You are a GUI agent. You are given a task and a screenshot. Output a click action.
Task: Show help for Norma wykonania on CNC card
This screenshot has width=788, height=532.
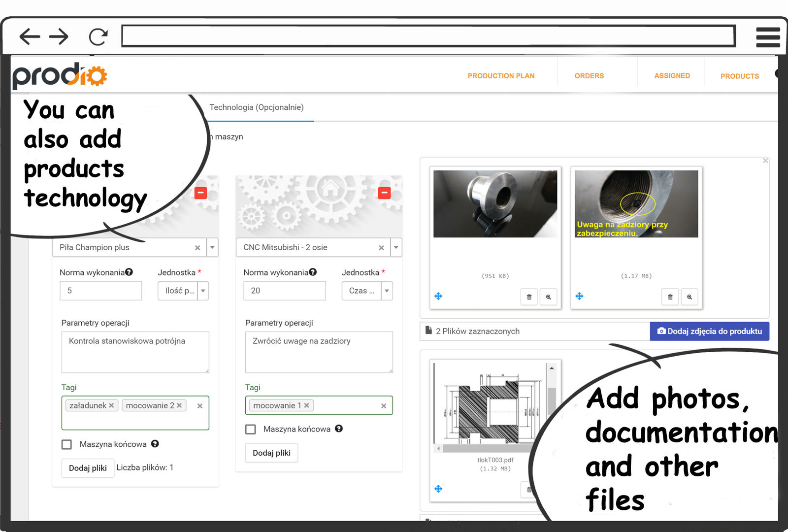coord(313,272)
